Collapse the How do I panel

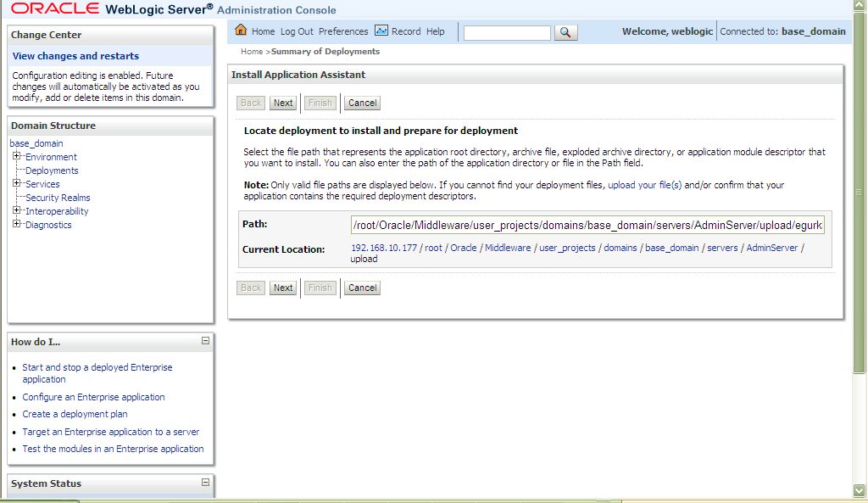coord(205,341)
